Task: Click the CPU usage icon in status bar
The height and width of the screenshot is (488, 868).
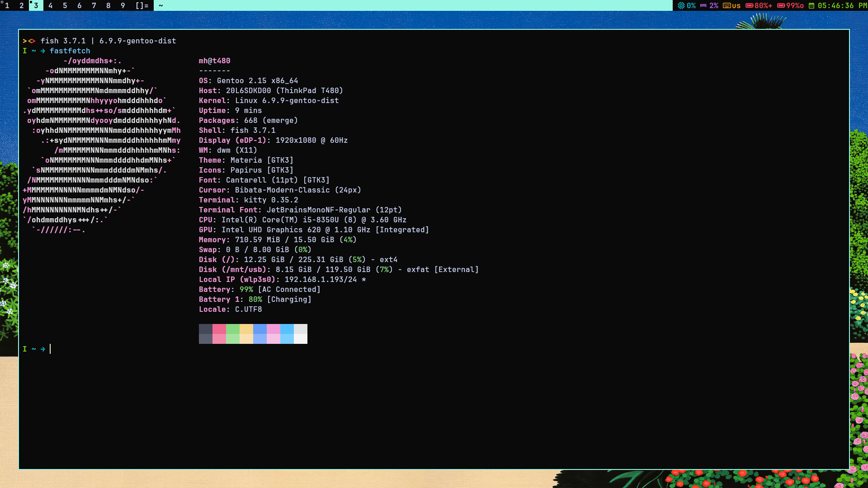Action: tap(681, 5)
